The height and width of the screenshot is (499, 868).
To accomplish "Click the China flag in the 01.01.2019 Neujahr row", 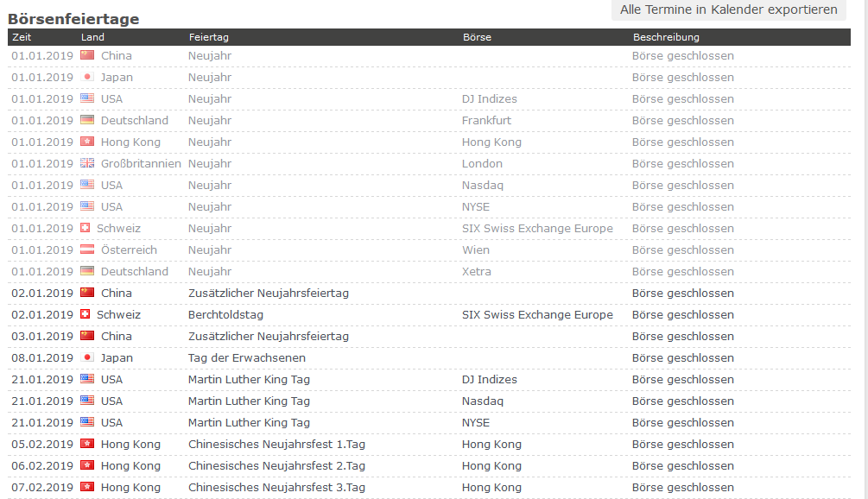I will [87, 55].
